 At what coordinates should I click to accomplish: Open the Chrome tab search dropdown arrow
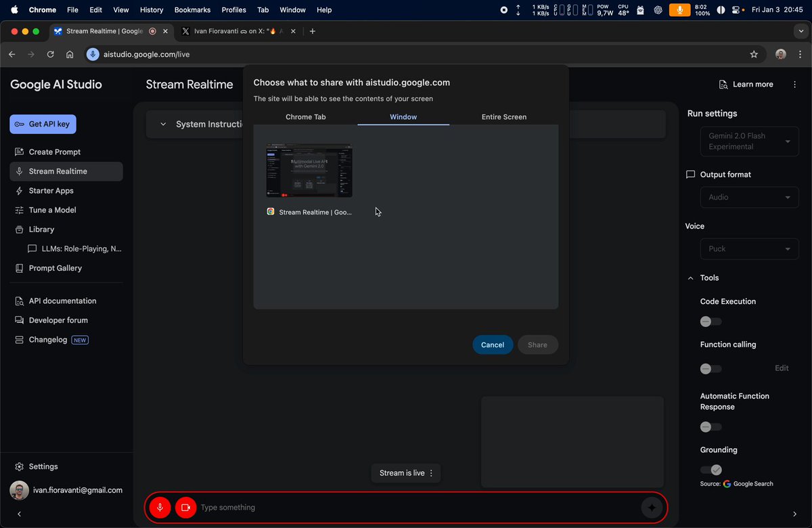coord(800,31)
